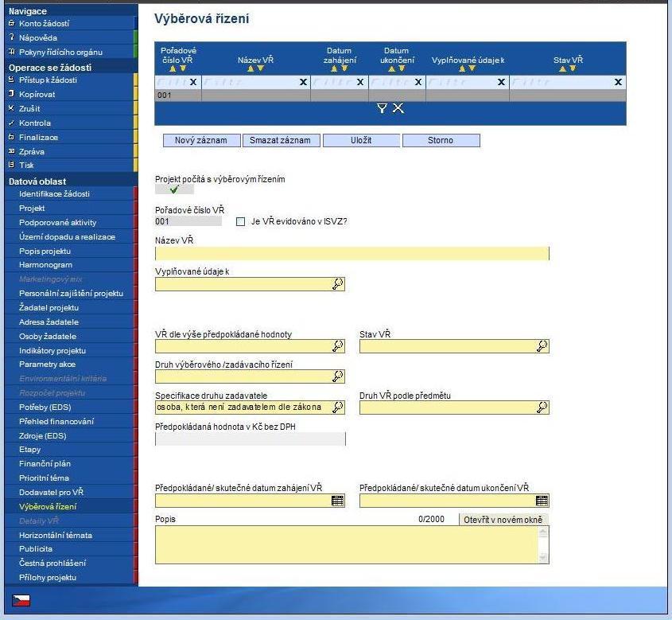
Task: Sort Datum ukončení column descending
Action: tap(402, 68)
